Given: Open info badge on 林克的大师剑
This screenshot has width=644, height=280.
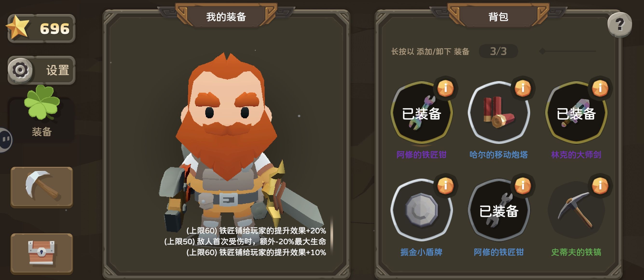Looking at the screenshot, I should [600, 88].
